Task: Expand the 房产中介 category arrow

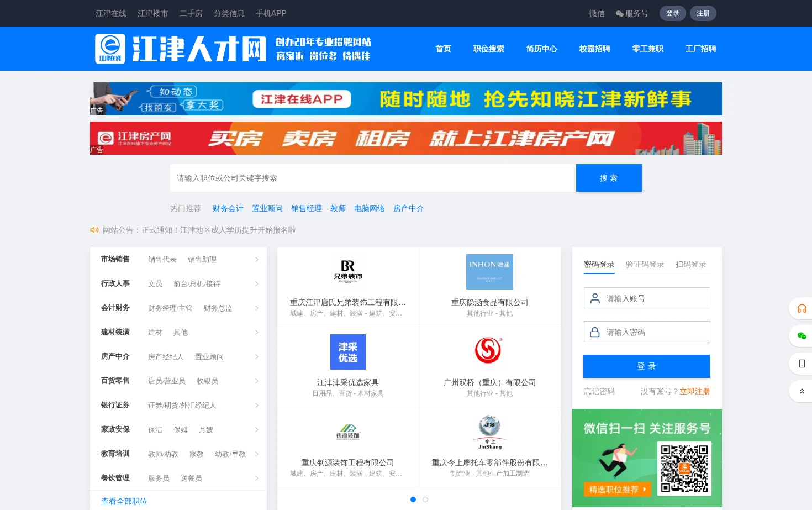Action: [x=257, y=356]
